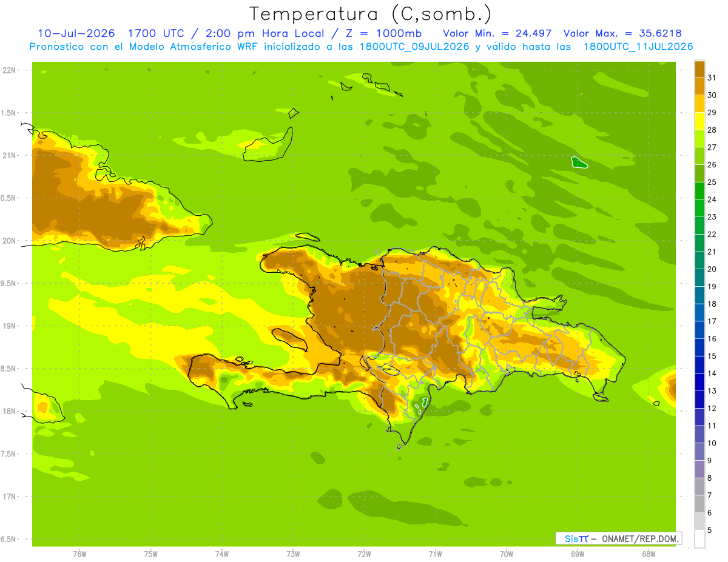
Task: Click legend value '25'
Action: (712, 182)
